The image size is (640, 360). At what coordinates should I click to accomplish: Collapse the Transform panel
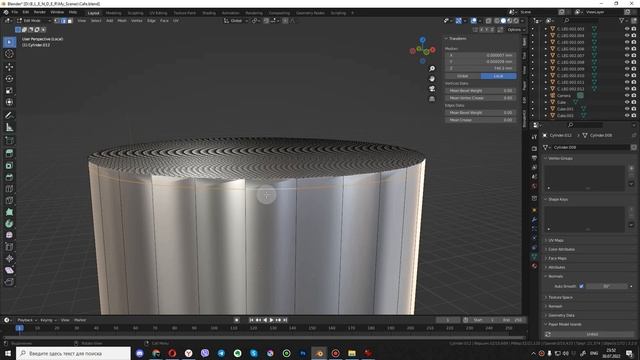pos(447,38)
